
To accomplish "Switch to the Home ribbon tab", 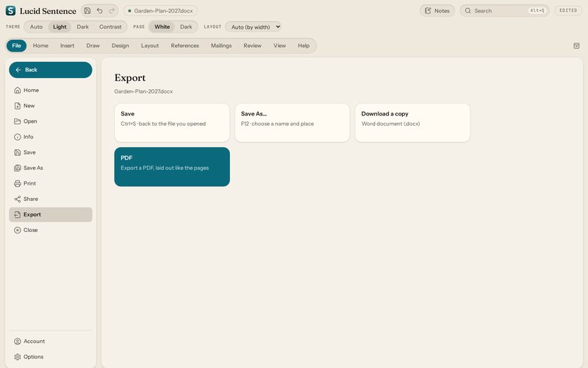I will 40,46.
